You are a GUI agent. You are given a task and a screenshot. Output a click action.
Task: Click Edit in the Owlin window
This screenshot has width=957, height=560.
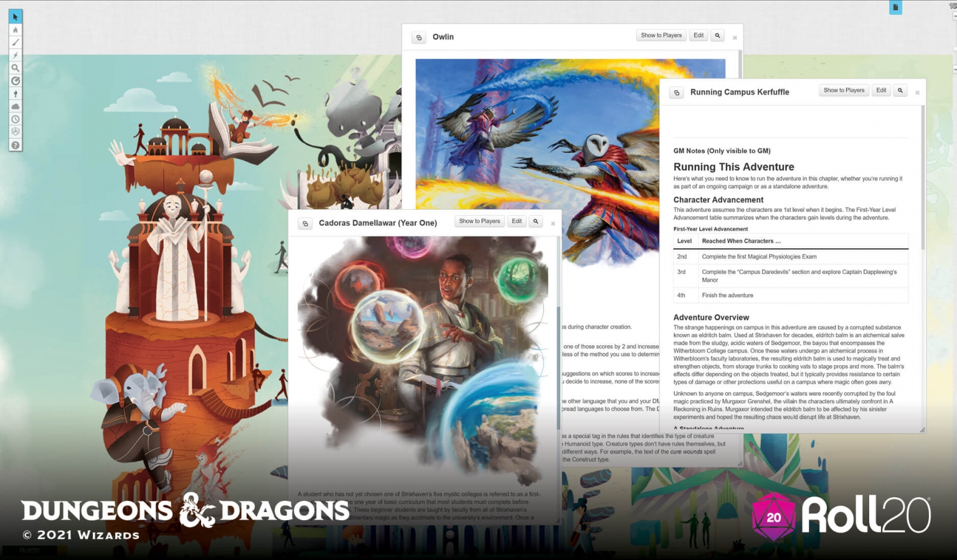pyautogui.click(x=699, y=35)
